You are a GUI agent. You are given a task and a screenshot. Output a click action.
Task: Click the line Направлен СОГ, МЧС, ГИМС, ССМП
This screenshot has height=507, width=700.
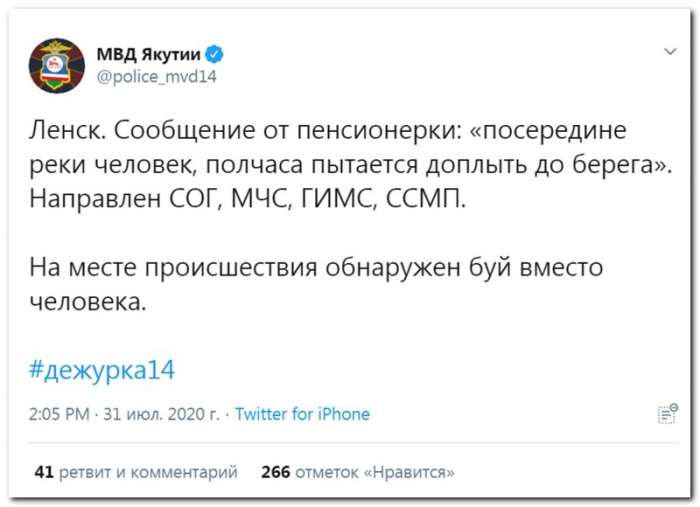pyautogui.click(x=248, y=199)
